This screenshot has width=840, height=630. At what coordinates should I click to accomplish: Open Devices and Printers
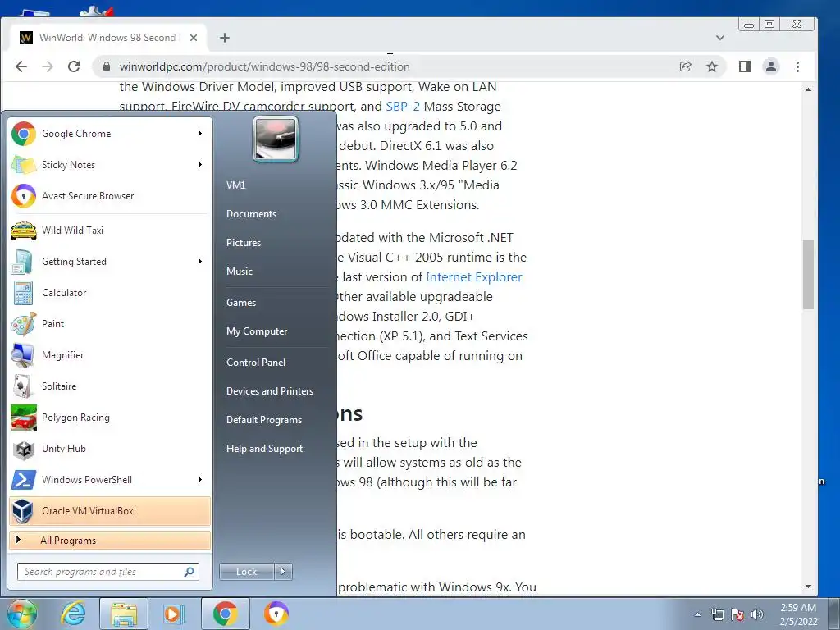pos(269,391)
